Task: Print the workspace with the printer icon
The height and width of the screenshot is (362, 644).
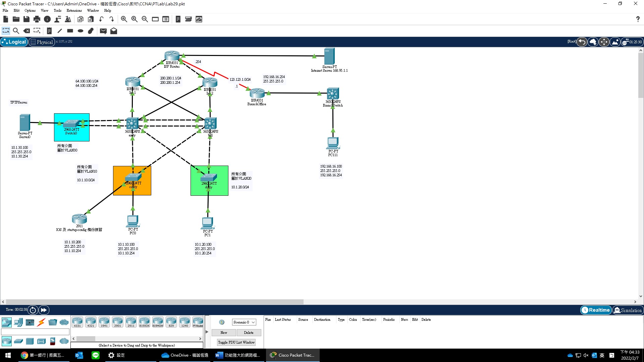Action: (37, 19)
